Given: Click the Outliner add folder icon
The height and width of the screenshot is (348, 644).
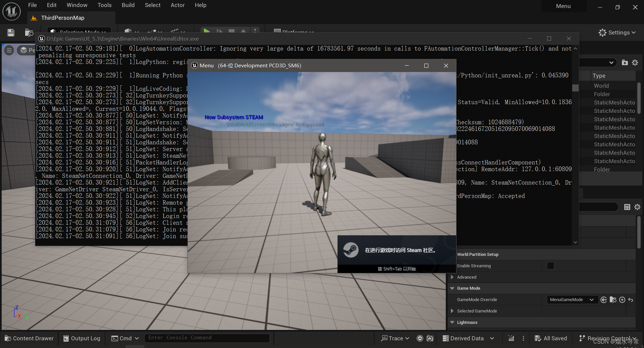Looking at the screenshot, I should pos(625,63).
